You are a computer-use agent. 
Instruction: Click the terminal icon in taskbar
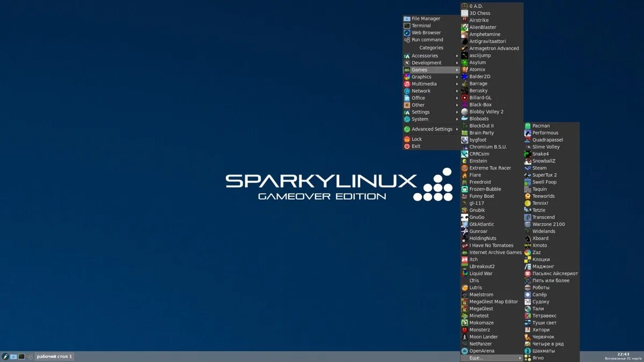point(21,356)
